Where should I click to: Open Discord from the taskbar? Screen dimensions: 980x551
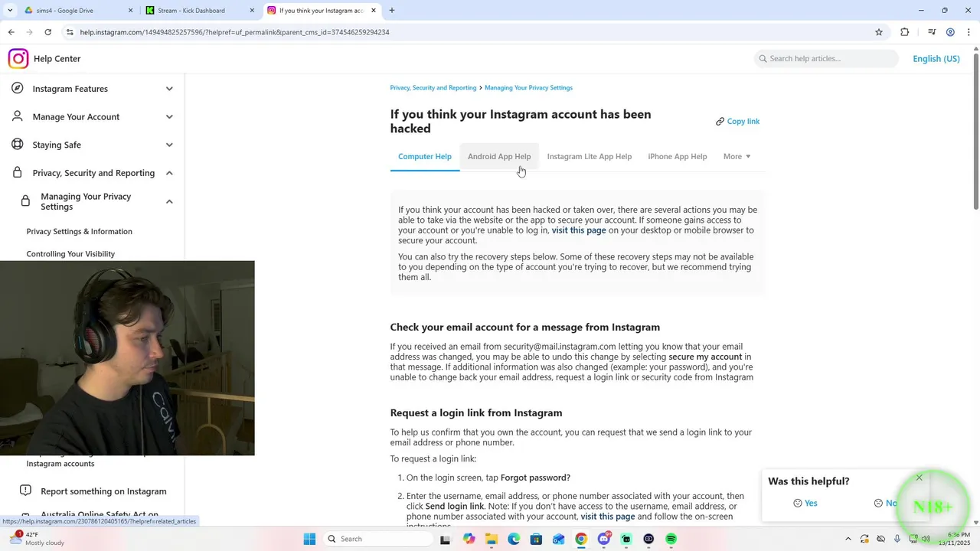click(603, 539)
